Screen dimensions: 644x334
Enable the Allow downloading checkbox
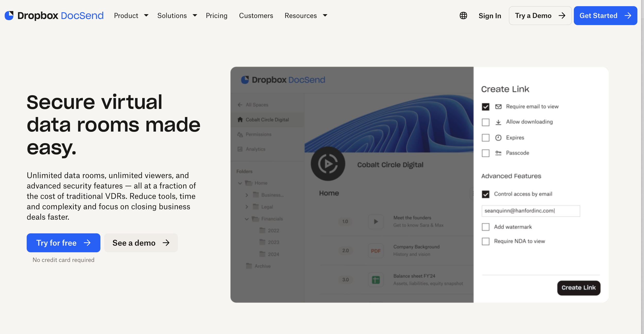point(486,122)
